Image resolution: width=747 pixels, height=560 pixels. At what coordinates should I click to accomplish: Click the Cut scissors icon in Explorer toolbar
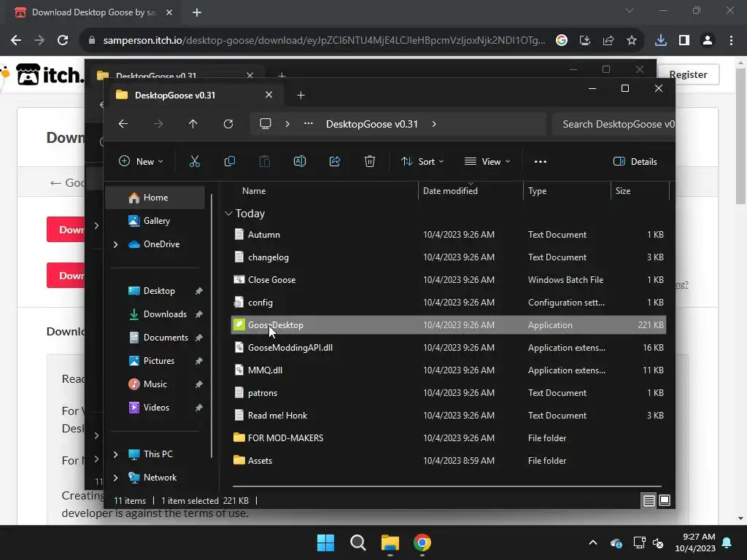click(194, 161)
